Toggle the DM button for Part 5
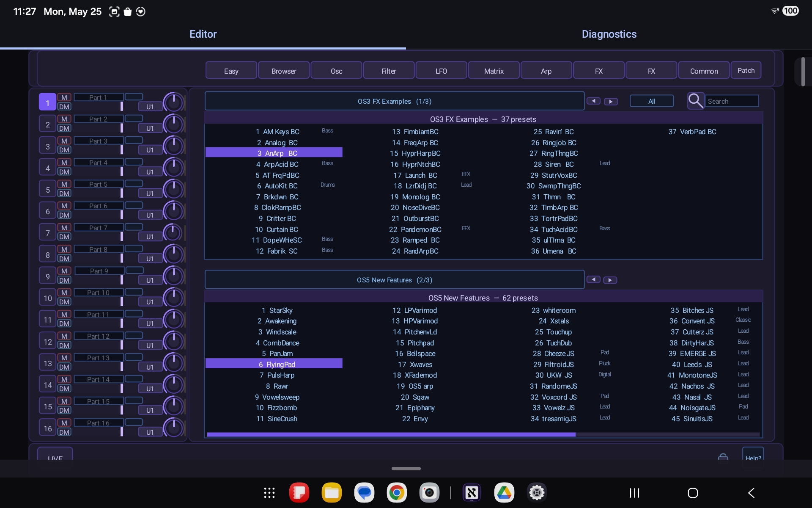 64,193
